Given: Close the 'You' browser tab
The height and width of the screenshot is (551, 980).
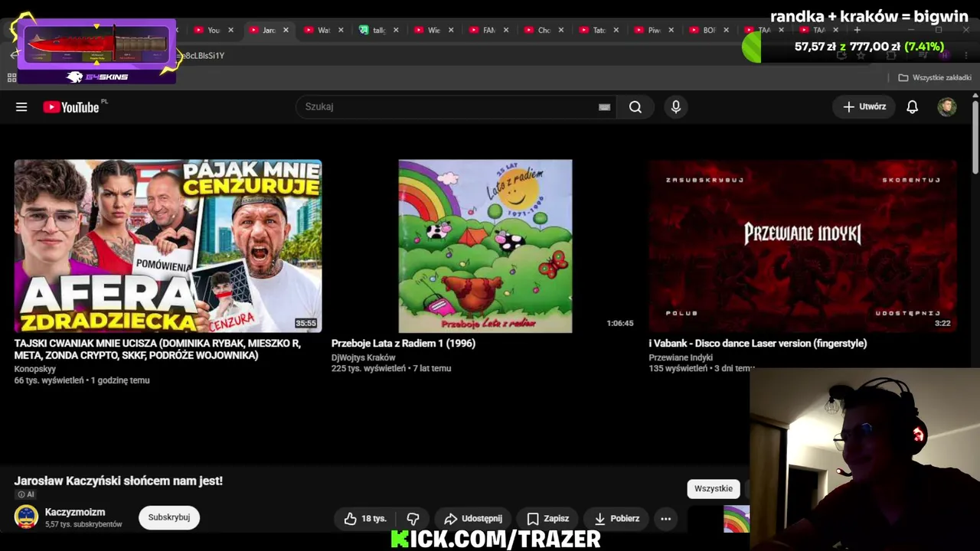Looking at the screenshot, I should coord(230,30).
